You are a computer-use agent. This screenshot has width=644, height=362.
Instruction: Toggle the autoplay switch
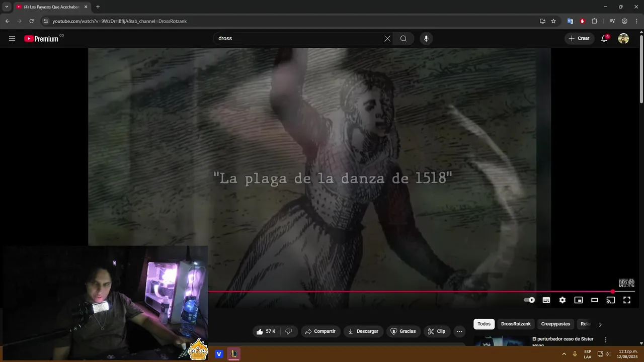pyautogui.click(x=529, y=300)
